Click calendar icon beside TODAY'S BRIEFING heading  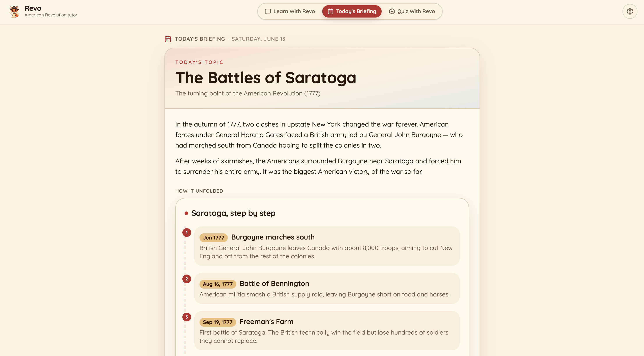tap(168, 39)
